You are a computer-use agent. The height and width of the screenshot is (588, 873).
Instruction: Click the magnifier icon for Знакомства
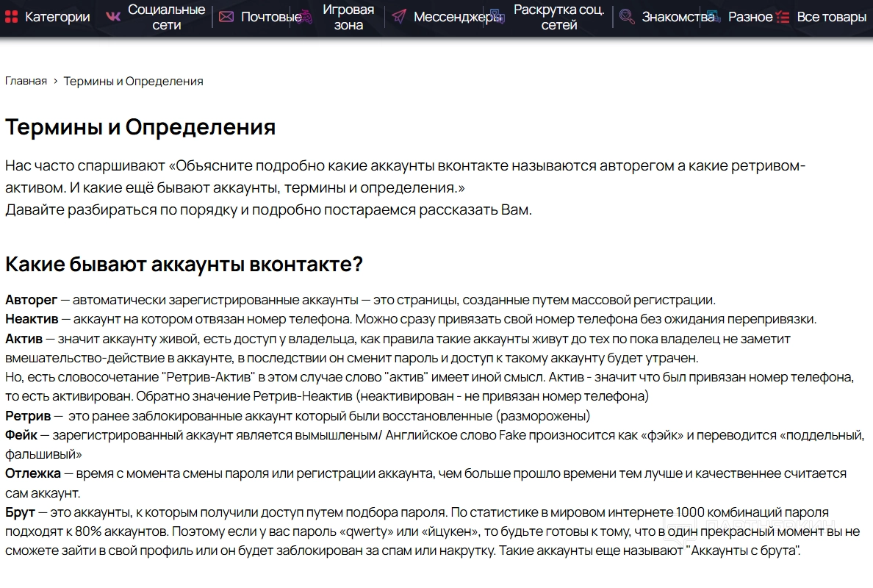click(627, 17)
